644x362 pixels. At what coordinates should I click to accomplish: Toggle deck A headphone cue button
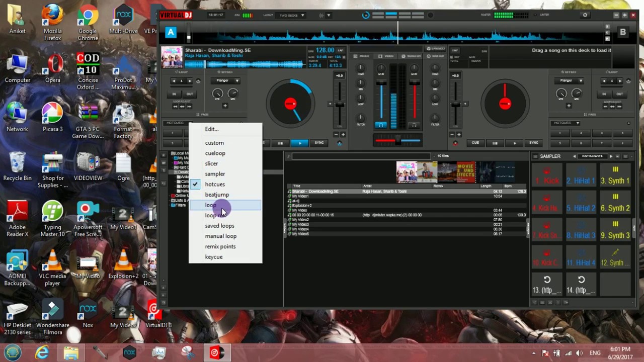(x=381, y=125)
